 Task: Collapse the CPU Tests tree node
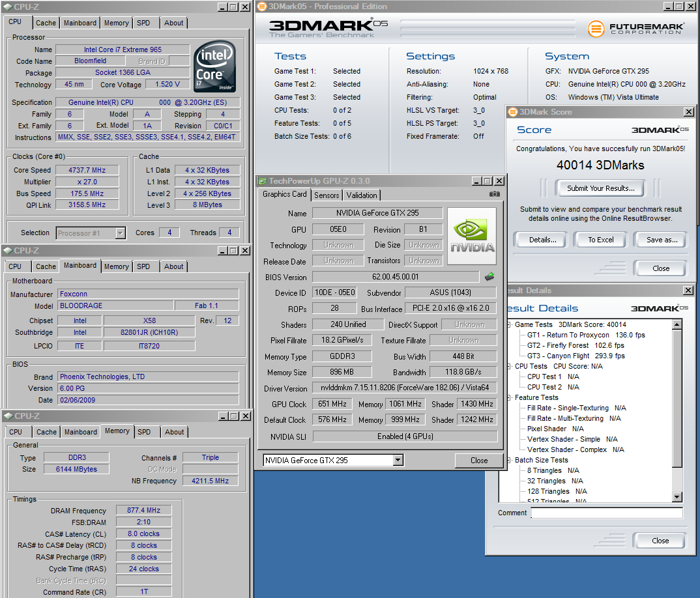509,366
